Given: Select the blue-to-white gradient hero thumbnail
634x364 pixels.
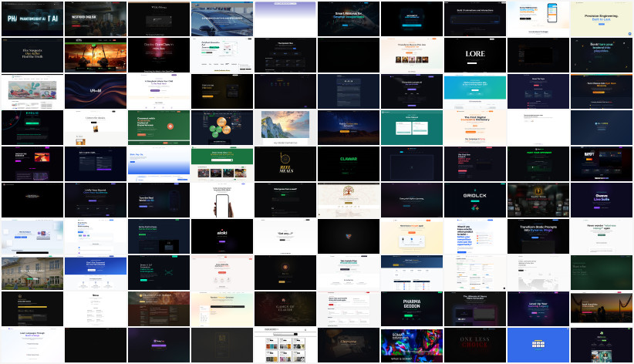Looking at the screenshot, I should 159,163.
